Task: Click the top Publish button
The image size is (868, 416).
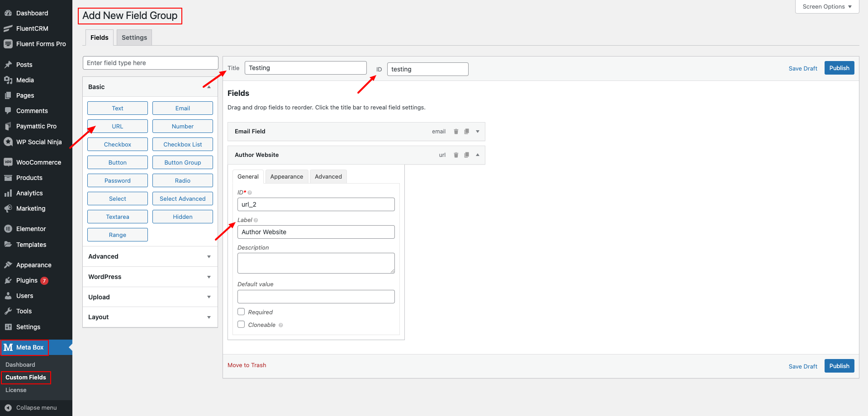Action: [x=839, y=68]
